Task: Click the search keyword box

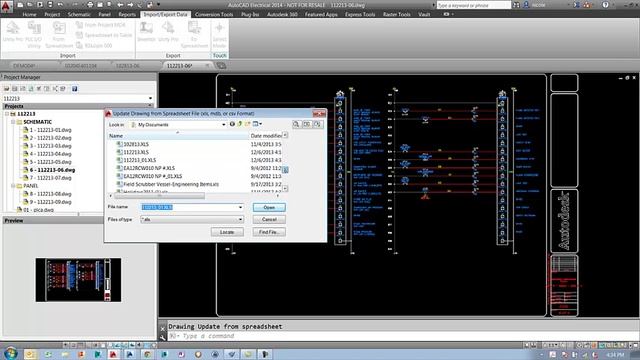Action: tap(473, 5)
